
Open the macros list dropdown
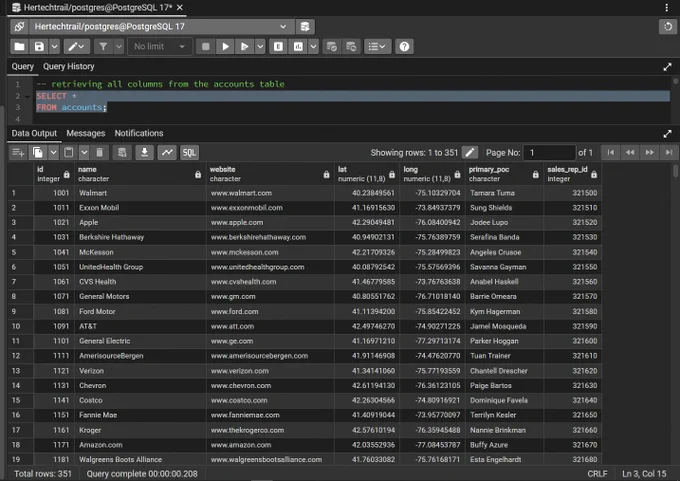tap(377, 46)
